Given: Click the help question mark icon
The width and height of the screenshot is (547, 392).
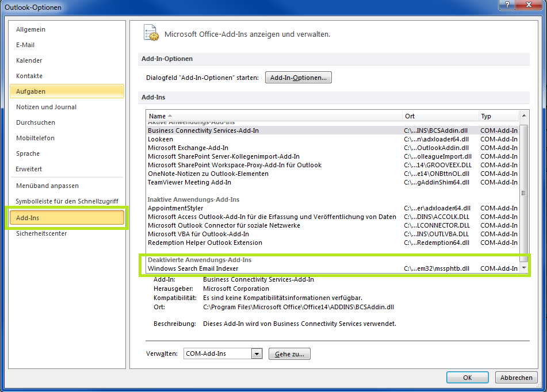Looking at the screenshot, I should 507,5.
